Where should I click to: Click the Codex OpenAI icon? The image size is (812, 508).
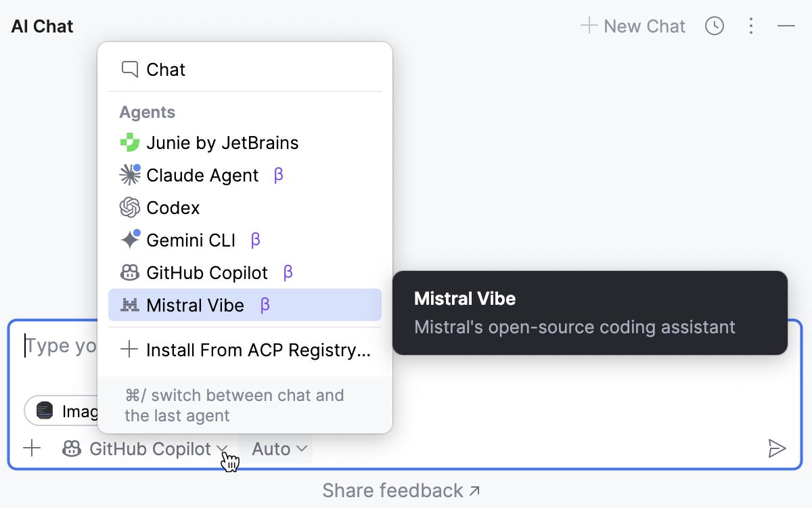pos(129,207)
